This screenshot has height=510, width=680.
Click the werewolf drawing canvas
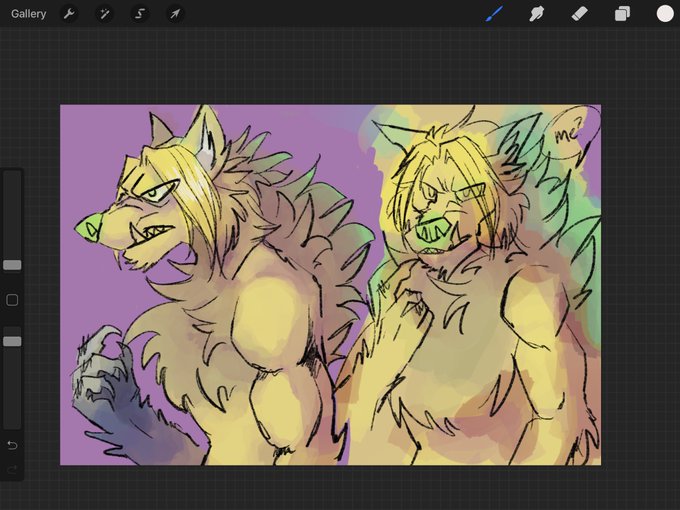pyautogui.click(x=330, y=284)
